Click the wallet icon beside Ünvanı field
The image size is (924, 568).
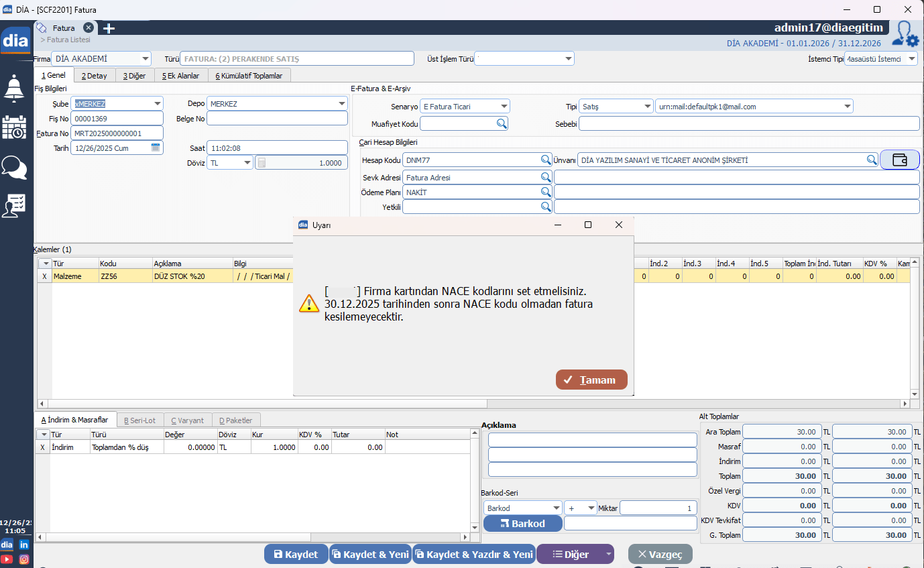pyautogui.click(x=900, y=160)
